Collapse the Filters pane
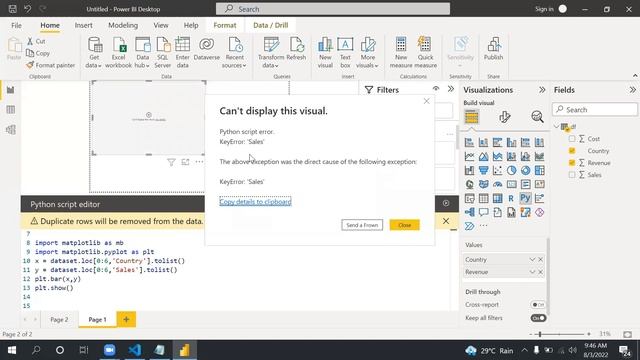This screenshot has width=640, height=360. point(451,89)
